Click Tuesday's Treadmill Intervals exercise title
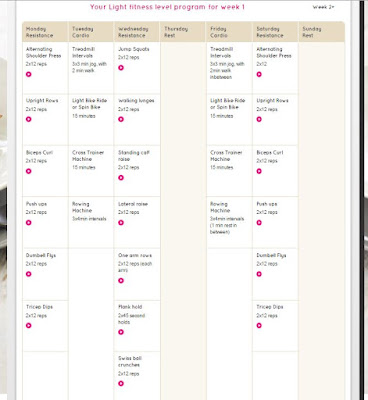 [83, 52]
